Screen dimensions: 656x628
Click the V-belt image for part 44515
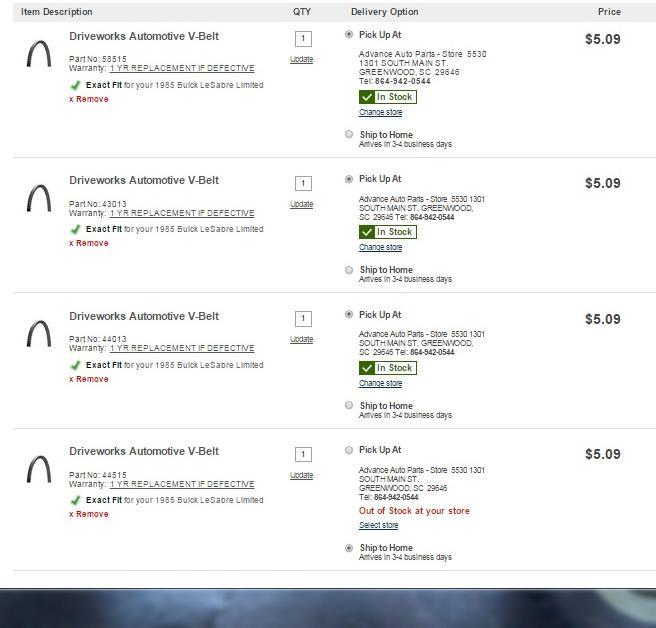pos(39,469)
